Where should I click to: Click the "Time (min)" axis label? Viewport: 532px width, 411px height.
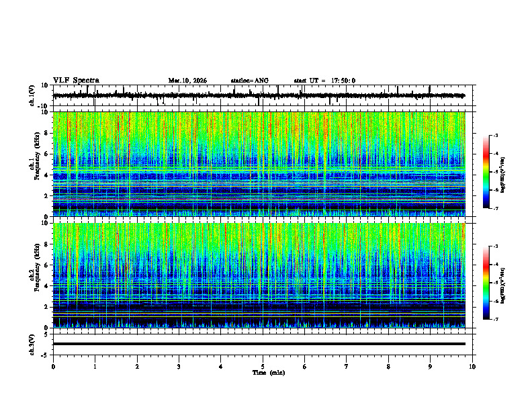pyautogui.click(x=269, y=373)
